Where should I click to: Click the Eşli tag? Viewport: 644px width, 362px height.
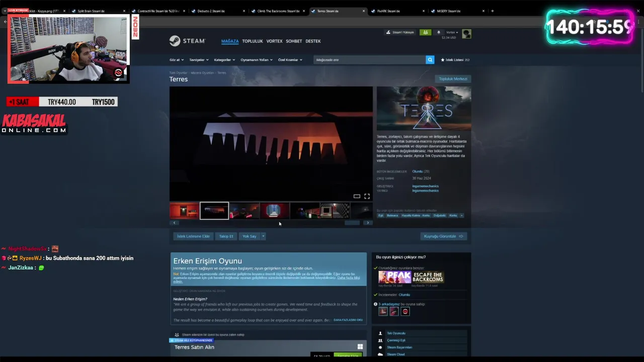pyautogui.click(x=381, y=215)
